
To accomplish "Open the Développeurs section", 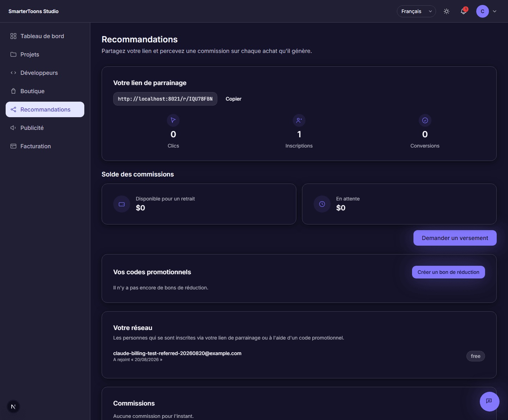I will point(45,73).
